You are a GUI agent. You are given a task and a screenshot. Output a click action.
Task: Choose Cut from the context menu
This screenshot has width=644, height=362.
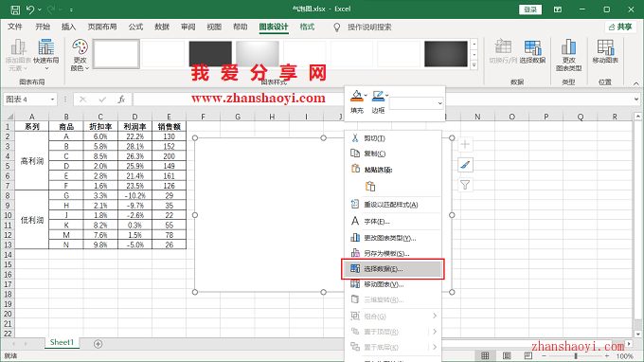[393, 138]
